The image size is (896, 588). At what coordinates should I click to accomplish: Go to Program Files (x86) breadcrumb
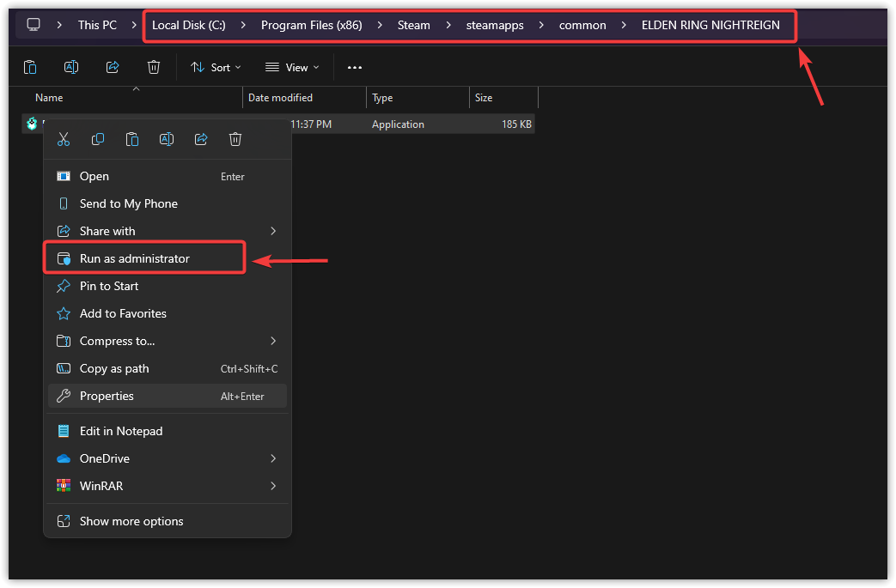click(311, 25)
